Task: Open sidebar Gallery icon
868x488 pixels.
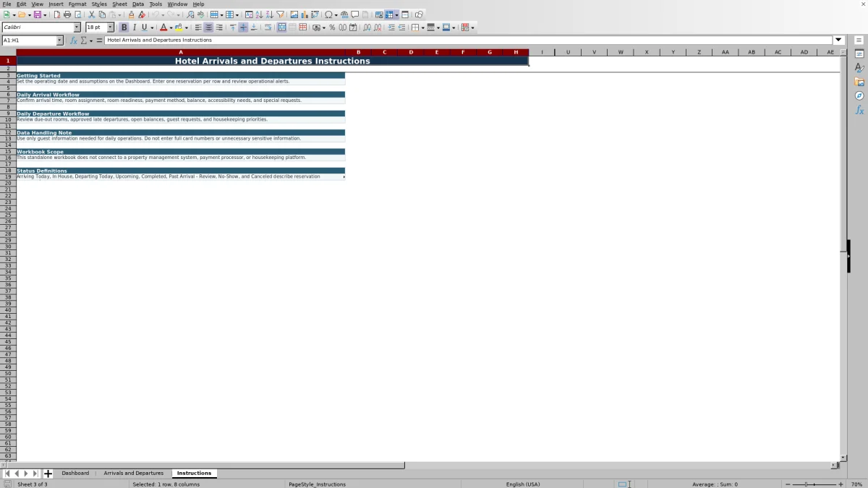Action: [859, 82]
